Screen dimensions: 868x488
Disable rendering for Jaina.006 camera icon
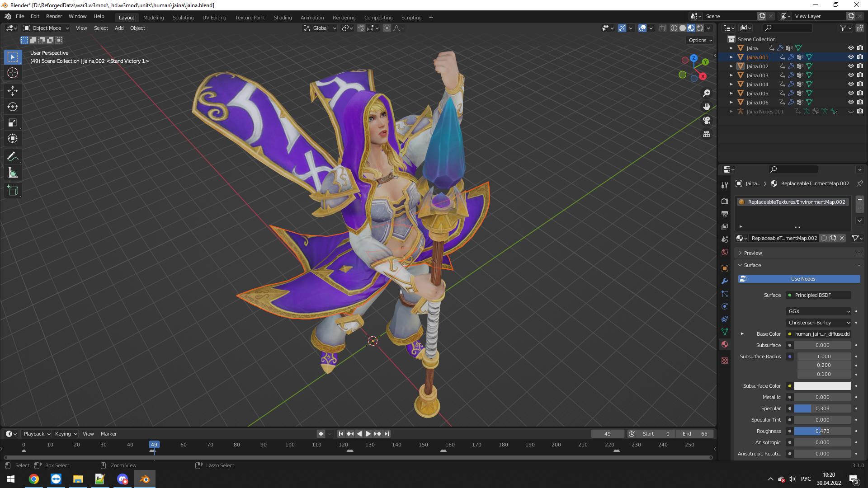point(860,102)
